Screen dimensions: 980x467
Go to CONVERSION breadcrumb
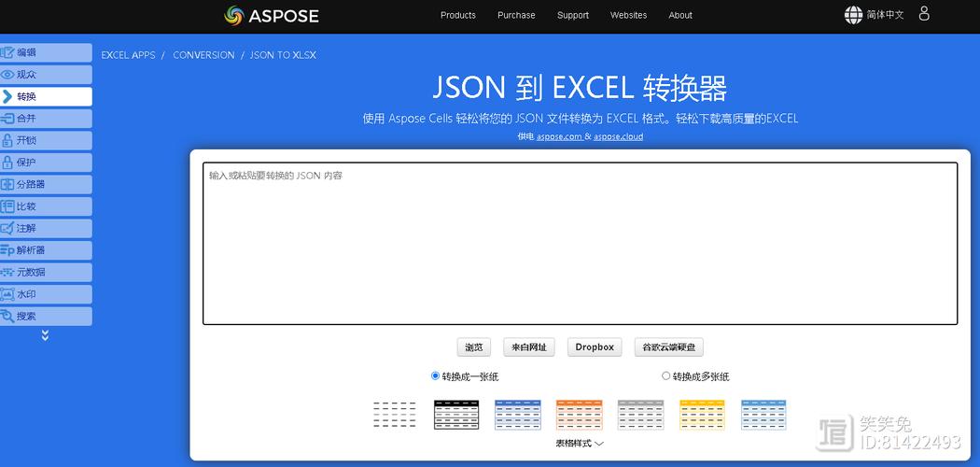203,55
